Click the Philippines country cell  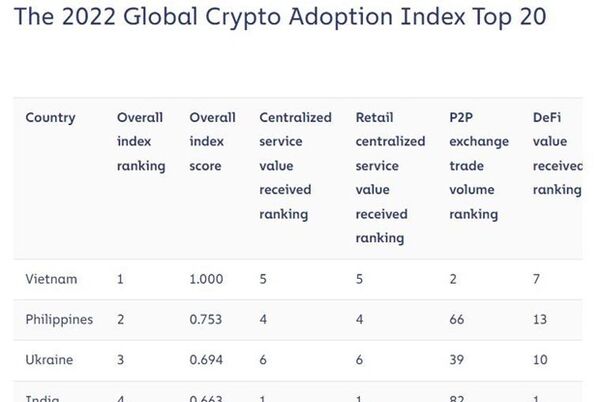59,319
